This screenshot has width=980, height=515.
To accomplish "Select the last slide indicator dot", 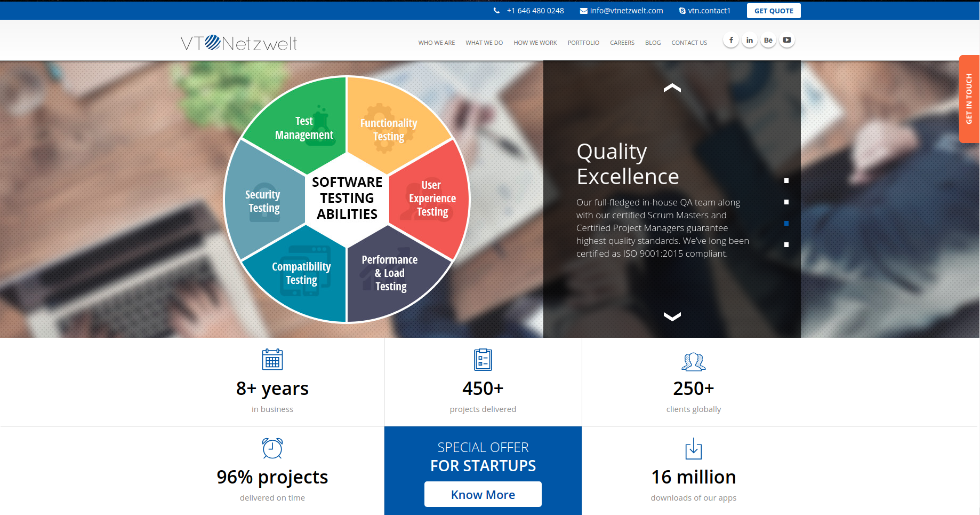I will coord(786,245).
